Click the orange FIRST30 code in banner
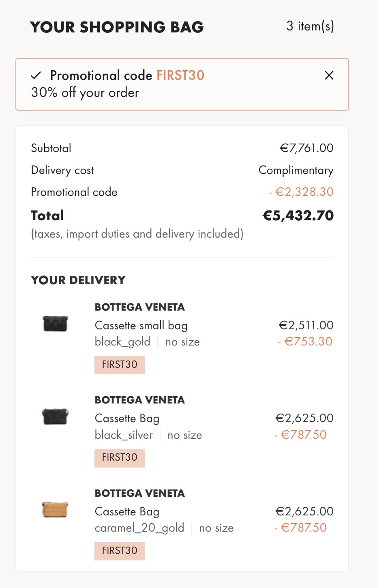The width and height of the screenshot is (377, 588). (x=180, y=75)
